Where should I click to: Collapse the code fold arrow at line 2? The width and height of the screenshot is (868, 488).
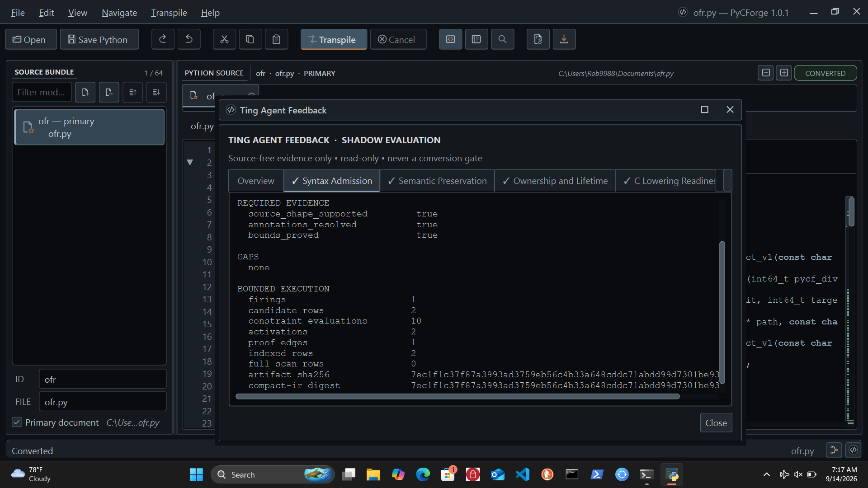[190, 162]
